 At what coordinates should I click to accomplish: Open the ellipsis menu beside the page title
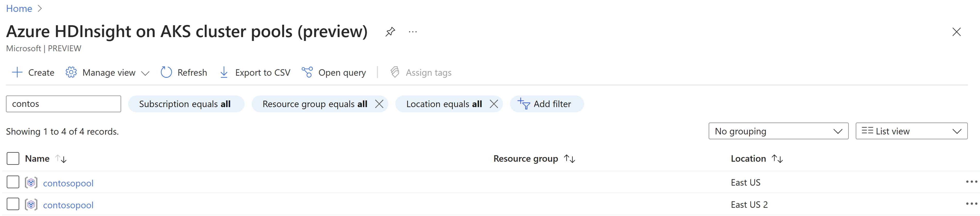click(x=413, y=32)
